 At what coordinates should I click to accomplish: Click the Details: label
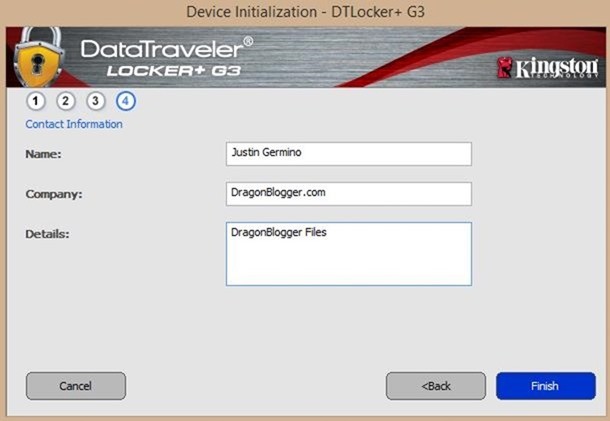(x=47, y=234)
